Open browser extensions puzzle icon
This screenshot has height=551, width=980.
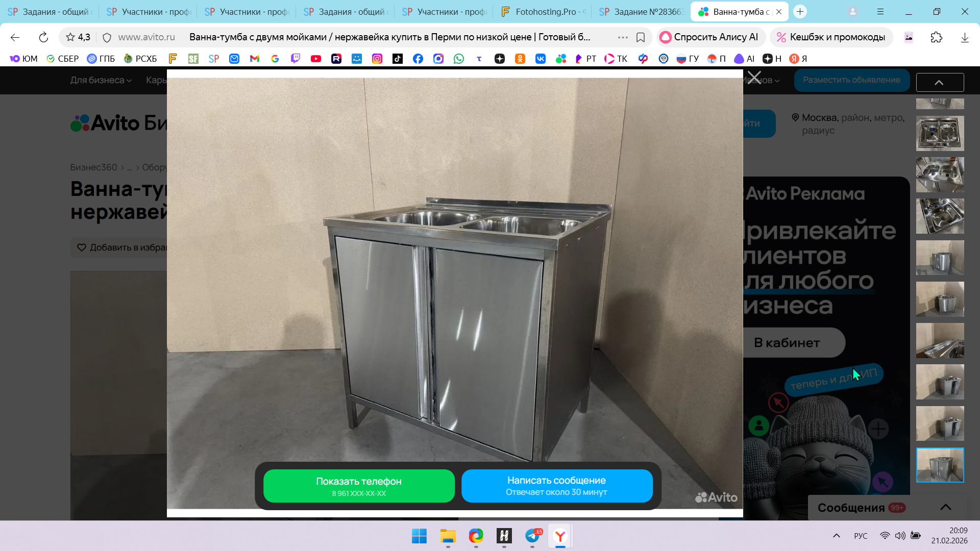[936, 37]
